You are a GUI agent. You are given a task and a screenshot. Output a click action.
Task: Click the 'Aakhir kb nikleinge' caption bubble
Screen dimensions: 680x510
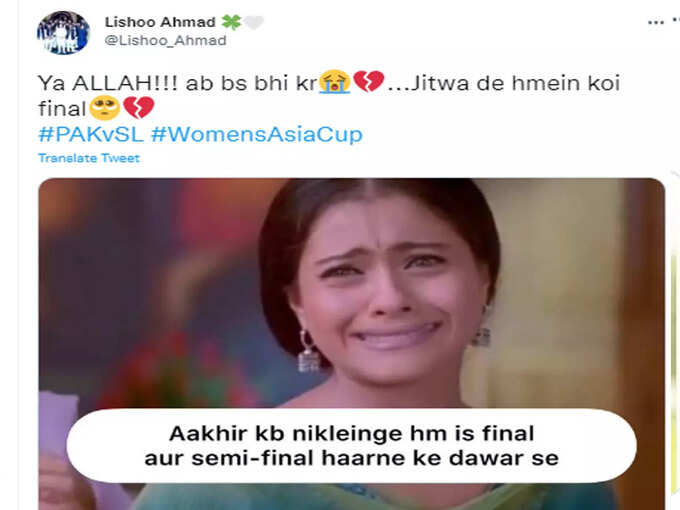coord(352,446)
